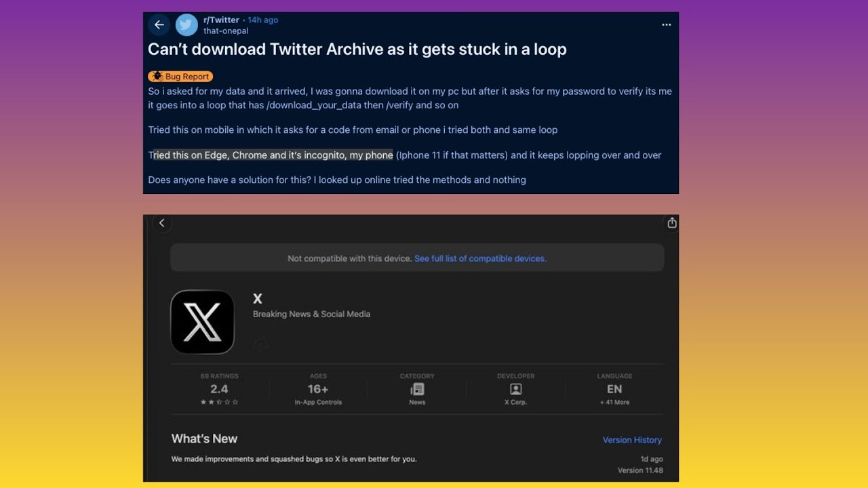Open the X app icon

(x=202, y=322)
